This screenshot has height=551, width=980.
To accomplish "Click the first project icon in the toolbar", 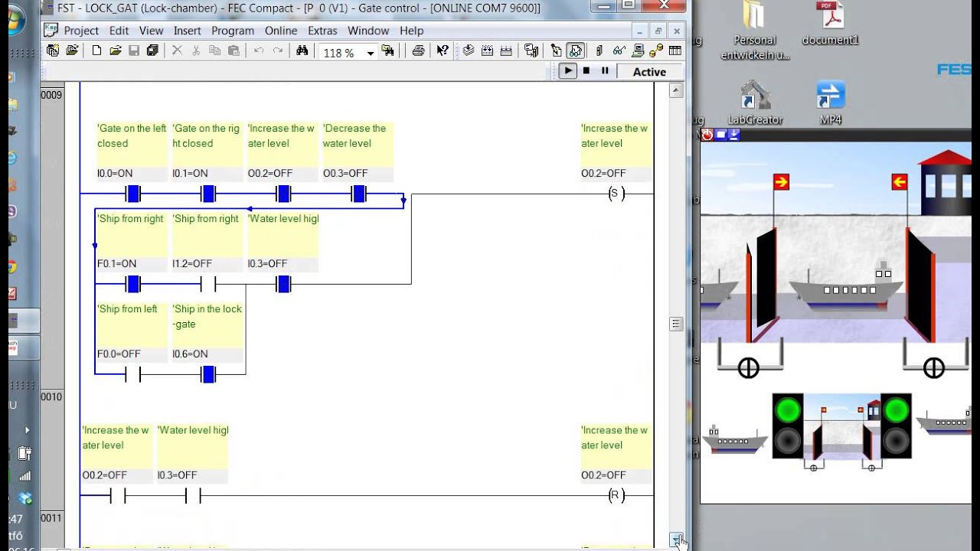I will click(53, 51).
